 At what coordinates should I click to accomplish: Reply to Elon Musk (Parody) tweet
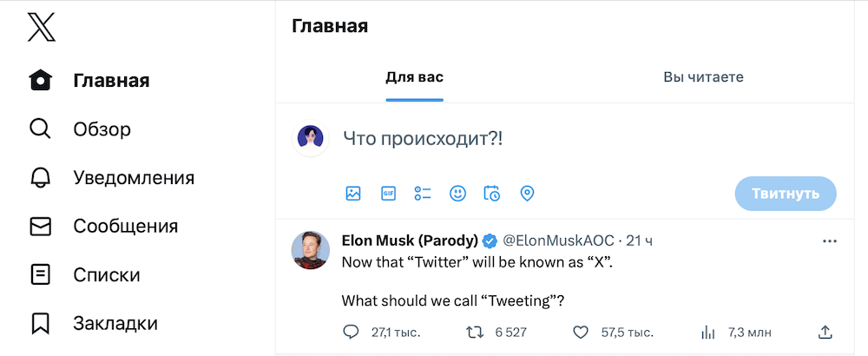coord(351,333)
